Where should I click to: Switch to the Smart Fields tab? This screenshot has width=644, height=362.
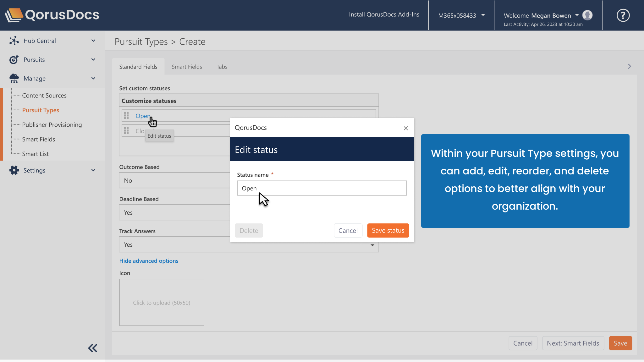187,67
